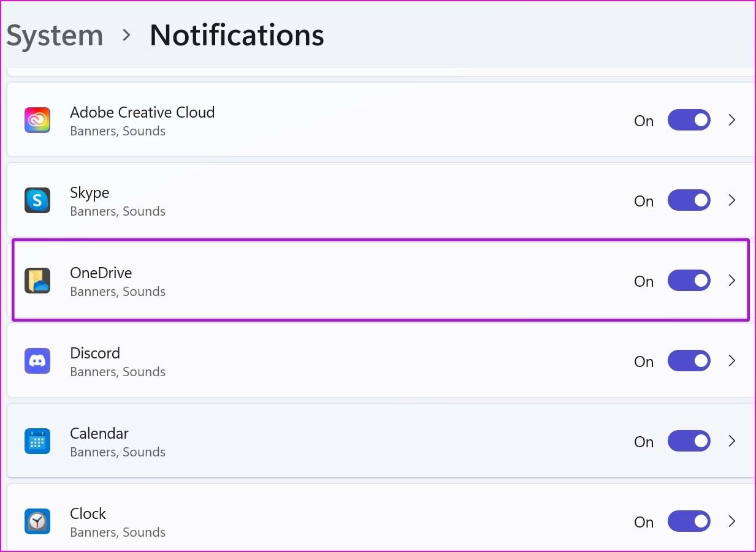Go back to System in breadcrumb

click(55, 36)
